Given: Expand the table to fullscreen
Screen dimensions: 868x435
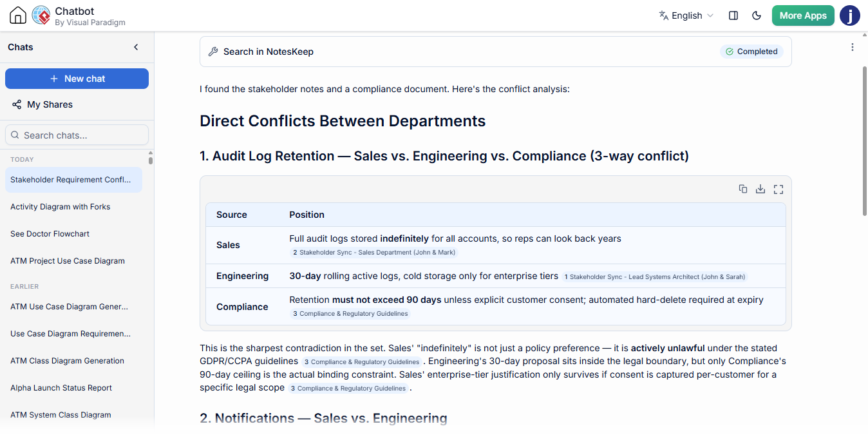Looking at the screenshot, I should (x=778, y=189).
